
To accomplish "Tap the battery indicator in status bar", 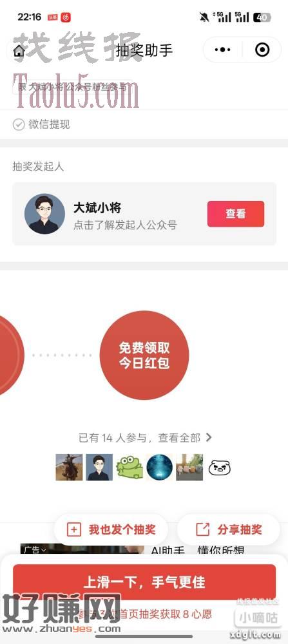I will tap(262, 17).
